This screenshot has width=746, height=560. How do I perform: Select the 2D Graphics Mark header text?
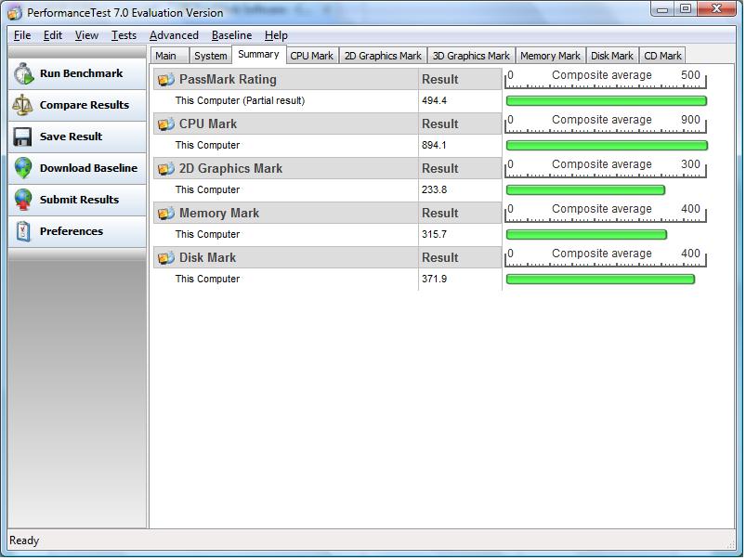[230, 168]
